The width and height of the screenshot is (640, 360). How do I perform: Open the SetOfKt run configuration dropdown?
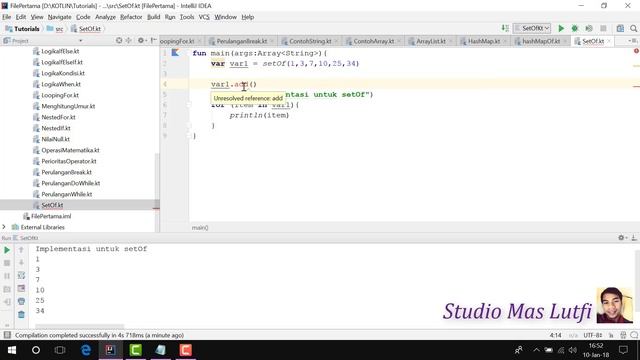[x=532, y=28]
